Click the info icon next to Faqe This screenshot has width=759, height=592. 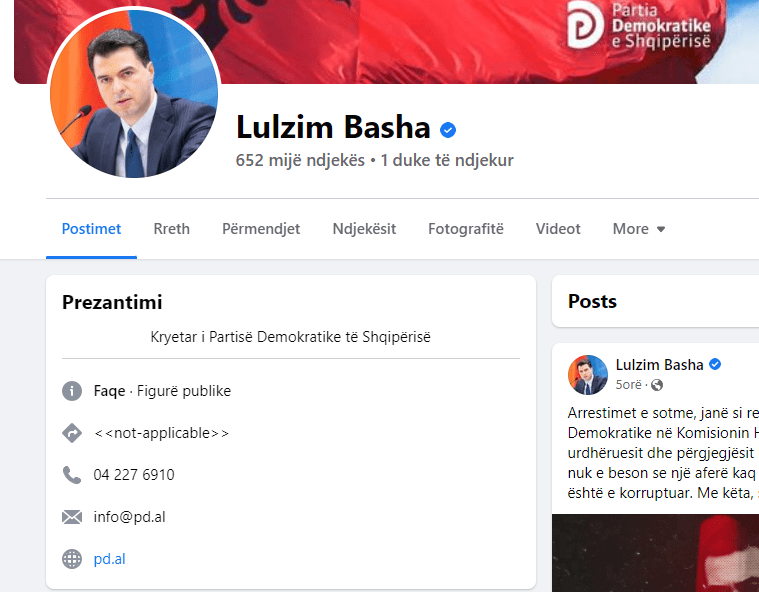point(72,391)
